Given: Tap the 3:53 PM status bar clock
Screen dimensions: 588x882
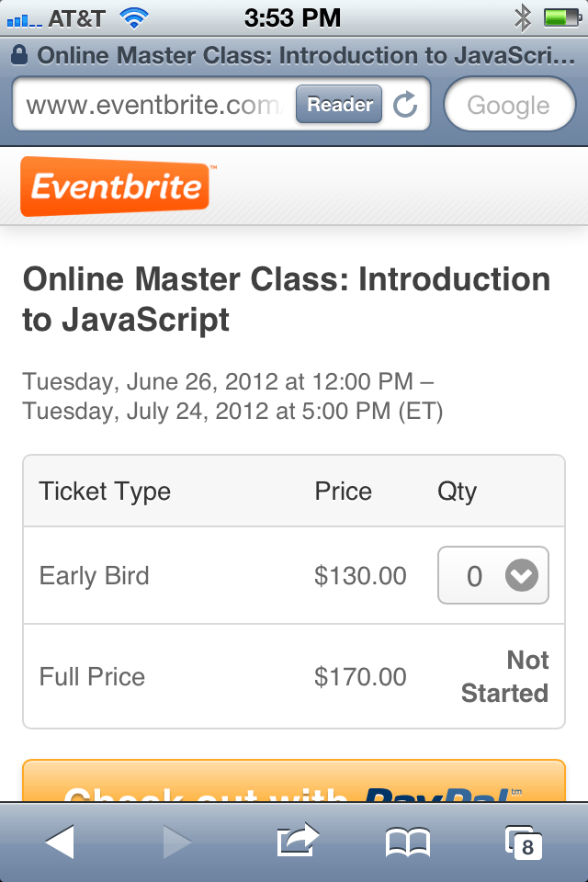Looking at the screenshot, I should click(x=292, y=17).
